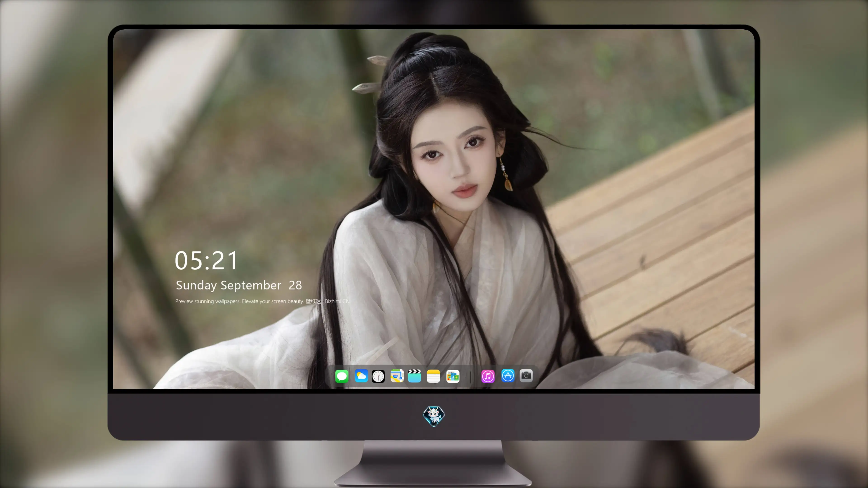Open the photo collage app icon
This screenshot has width=868, height=488.
click(453, 376)
